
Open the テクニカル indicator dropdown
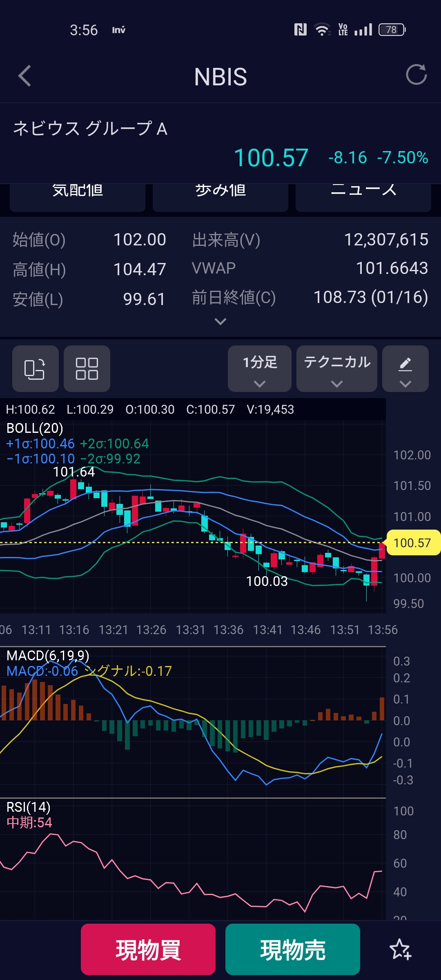[x=337, y=369]
